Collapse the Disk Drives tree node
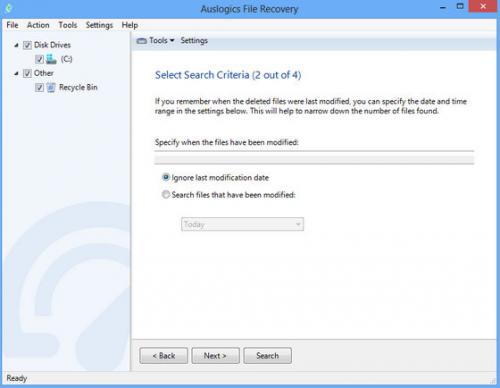Viewport: 500px width, 388px height. pos(16,45)
